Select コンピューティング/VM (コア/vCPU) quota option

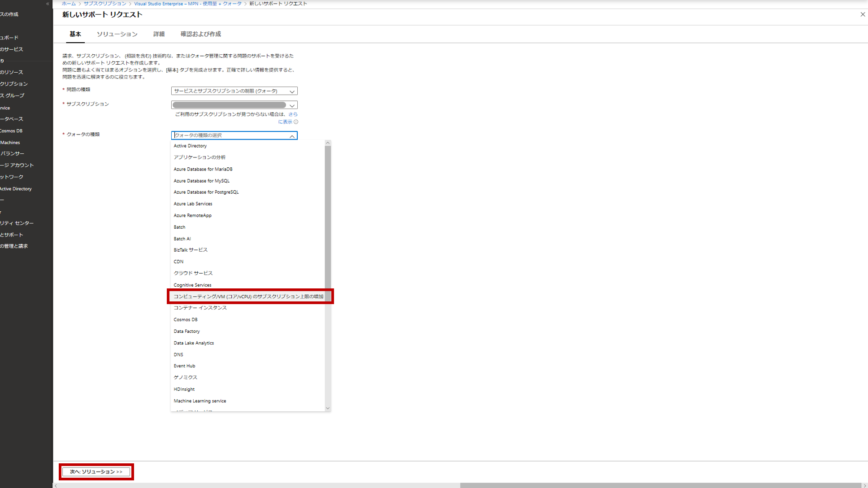pos(248,296)
